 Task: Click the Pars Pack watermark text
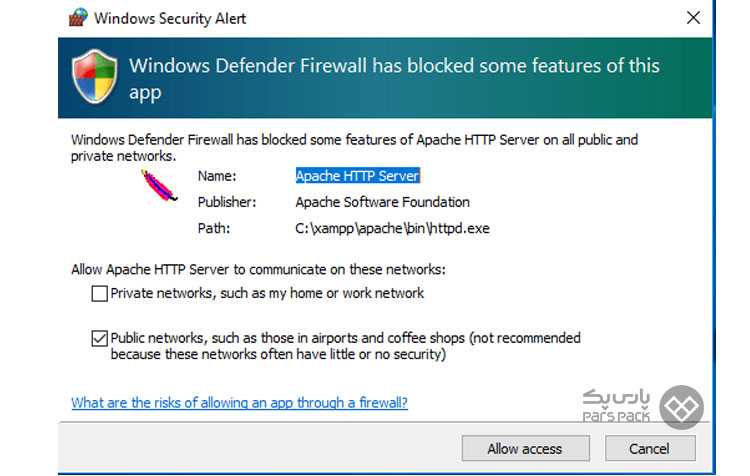pyautogui.click(x=616, y=406)
